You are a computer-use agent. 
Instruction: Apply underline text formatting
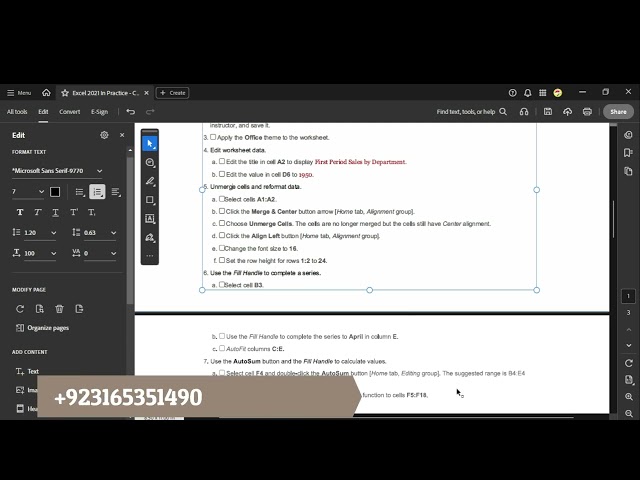click(x=56, y=212)
